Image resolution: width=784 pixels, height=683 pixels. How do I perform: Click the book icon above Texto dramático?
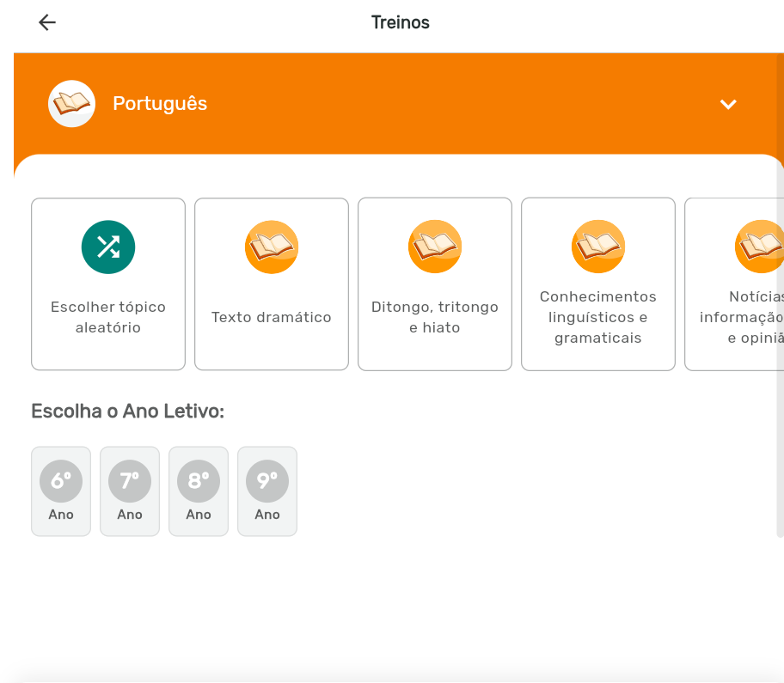pyautogui.click(x=272, y=247)
